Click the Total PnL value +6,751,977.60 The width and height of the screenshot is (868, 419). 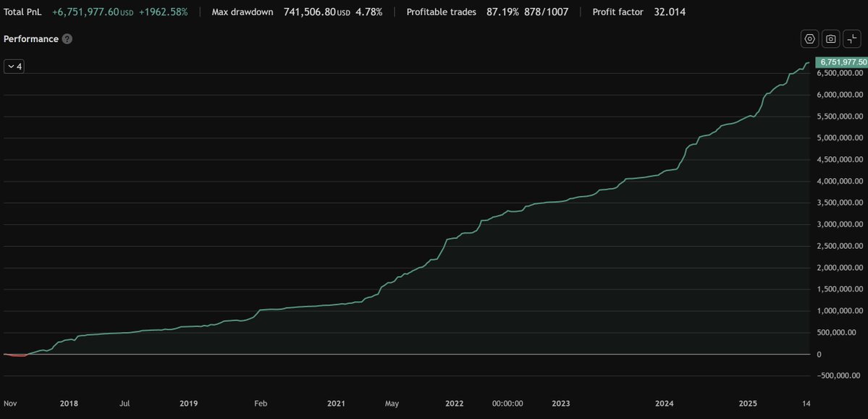pos(86,12)
